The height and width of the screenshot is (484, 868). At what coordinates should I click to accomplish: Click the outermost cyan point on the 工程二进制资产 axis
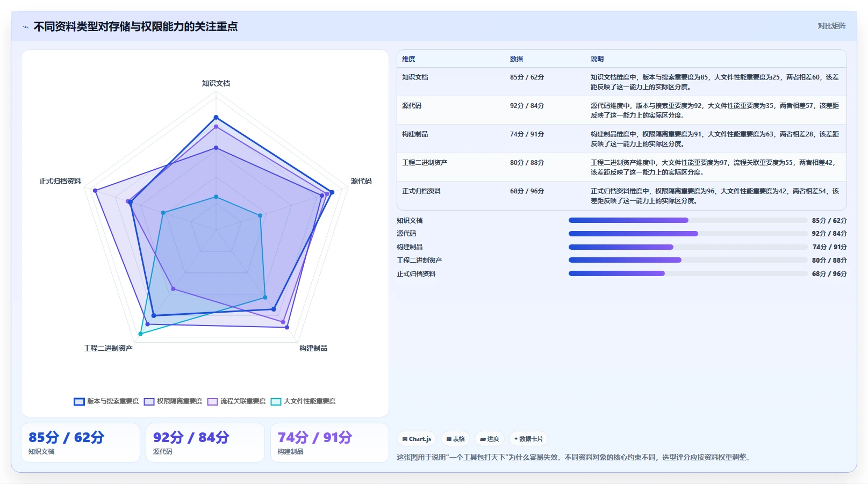pos(141,334)
